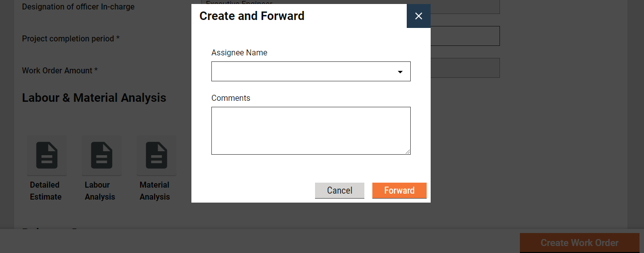
Task: Click the Comments label
Action: [231, 98]
